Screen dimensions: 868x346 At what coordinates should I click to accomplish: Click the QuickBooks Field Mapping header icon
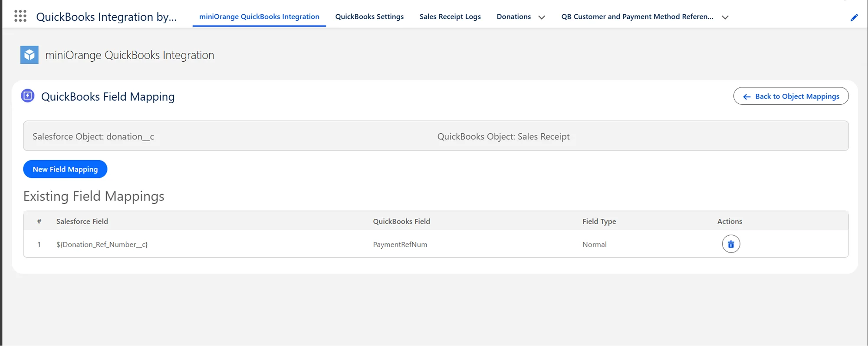click(28, 96)
